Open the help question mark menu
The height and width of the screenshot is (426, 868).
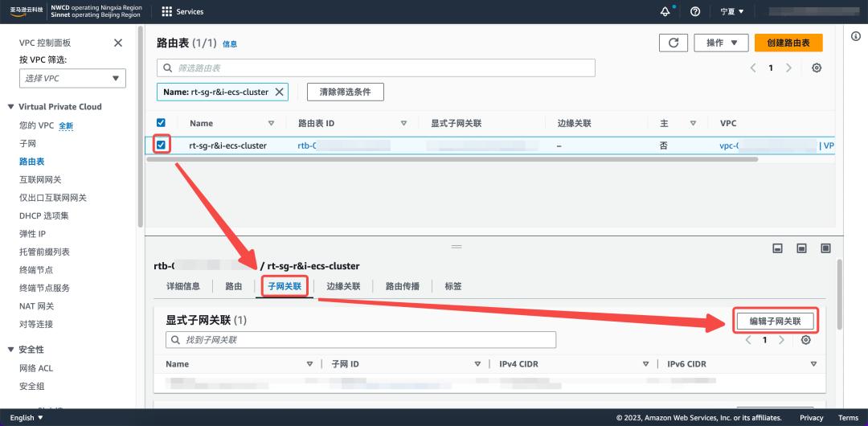[x=695, y=11]
